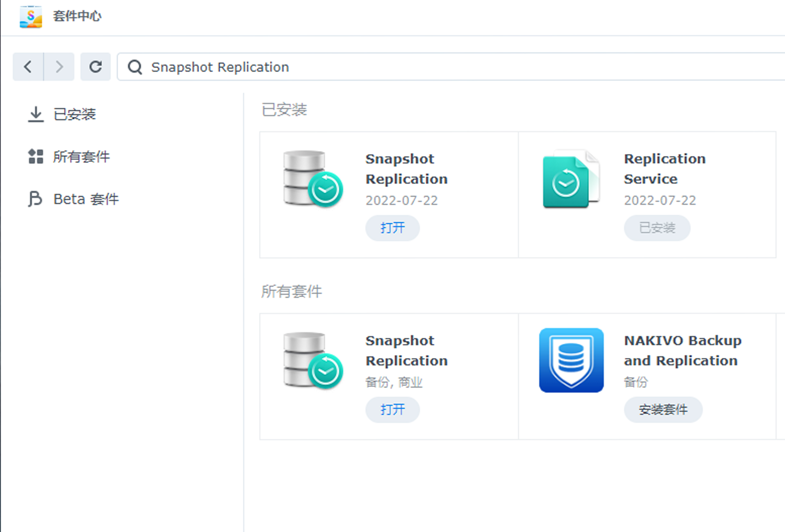Switch to the 所有套件 category
The width and height of the screenshot is (785, 532).
point(82,157)
